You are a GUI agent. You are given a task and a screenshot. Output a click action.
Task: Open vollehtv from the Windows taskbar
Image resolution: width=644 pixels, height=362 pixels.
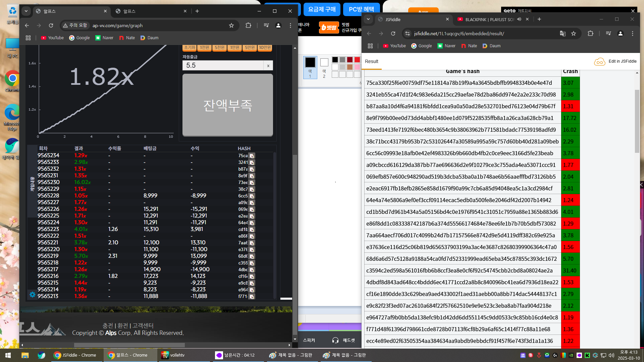pyautogui.click(x=173, y=355)
